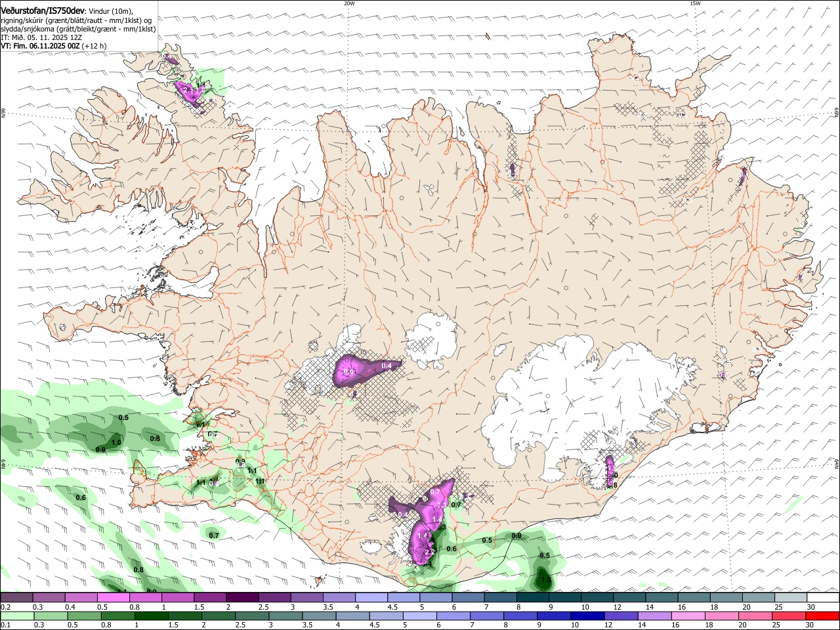
Task: Pick snow legend swatch between 20 and 25
Action: 759,597
